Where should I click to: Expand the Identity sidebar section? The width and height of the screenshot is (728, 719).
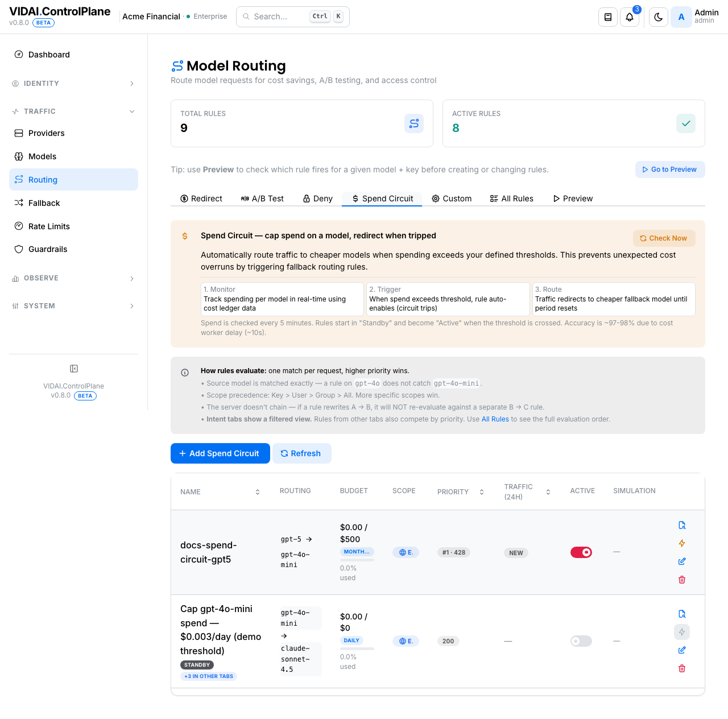[x=74, y=84]
